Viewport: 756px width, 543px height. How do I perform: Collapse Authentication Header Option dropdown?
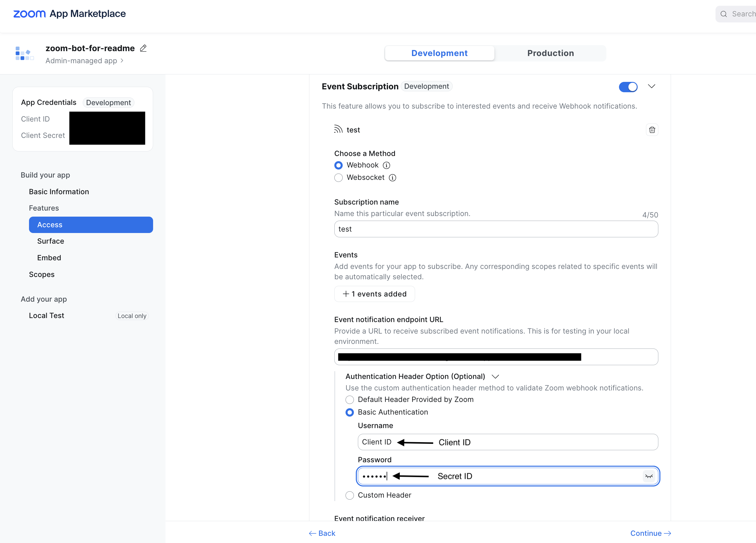[495, 376]
